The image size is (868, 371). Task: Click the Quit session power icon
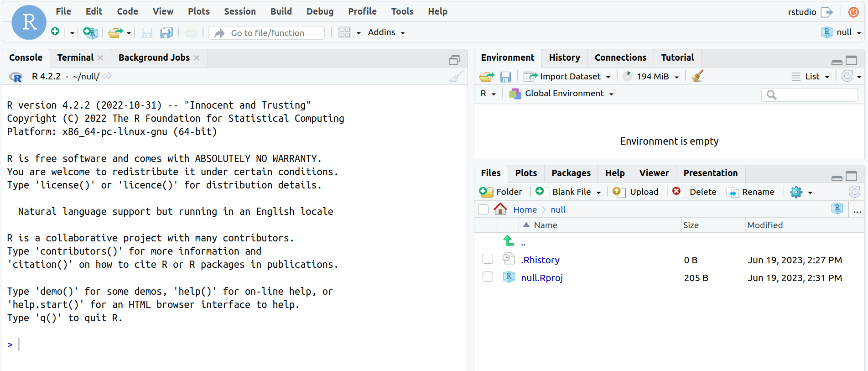tap(853, 12)
